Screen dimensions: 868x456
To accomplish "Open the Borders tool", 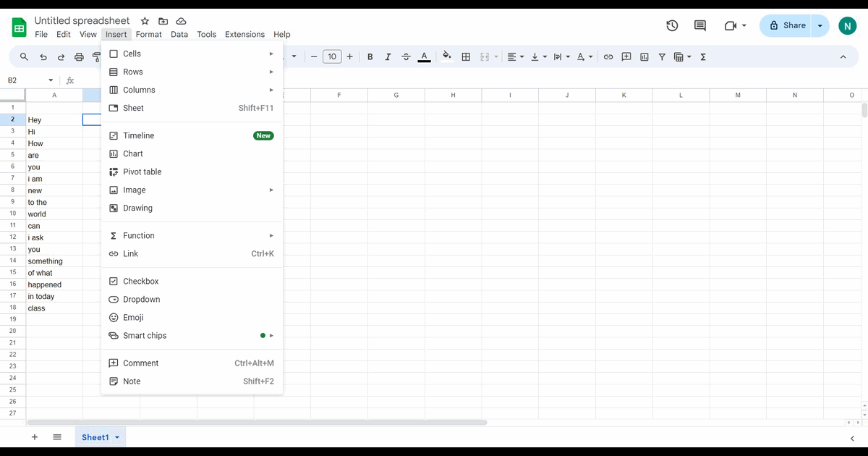I will point(466,56).
